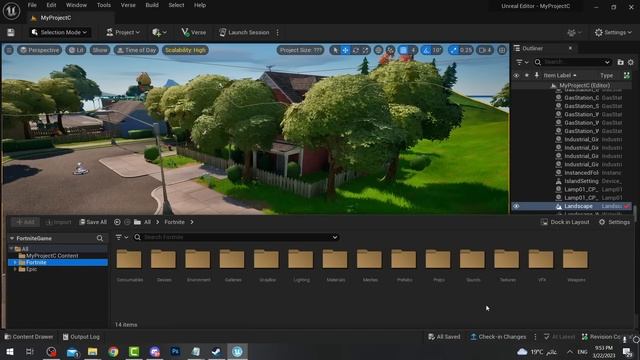Viewport: 640px width, 360px height.
Task: Open scale snap value 0.25 dropdown
Action: click(x=466, y=50)
